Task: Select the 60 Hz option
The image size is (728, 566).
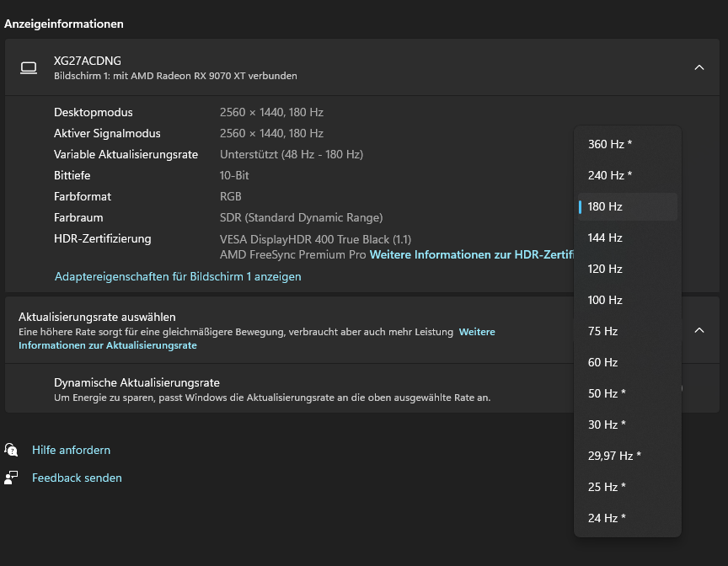Action: (x=602, y=362)
